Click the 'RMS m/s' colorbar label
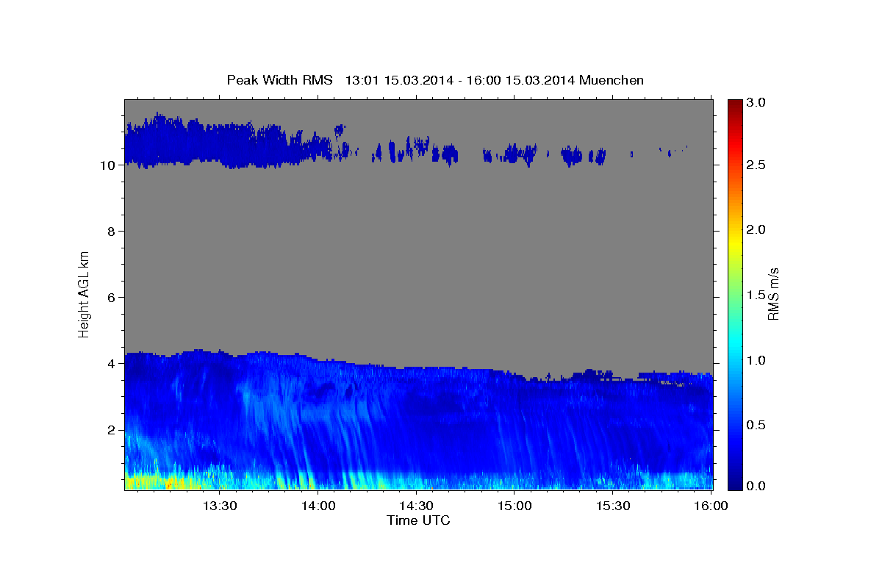 772,294
